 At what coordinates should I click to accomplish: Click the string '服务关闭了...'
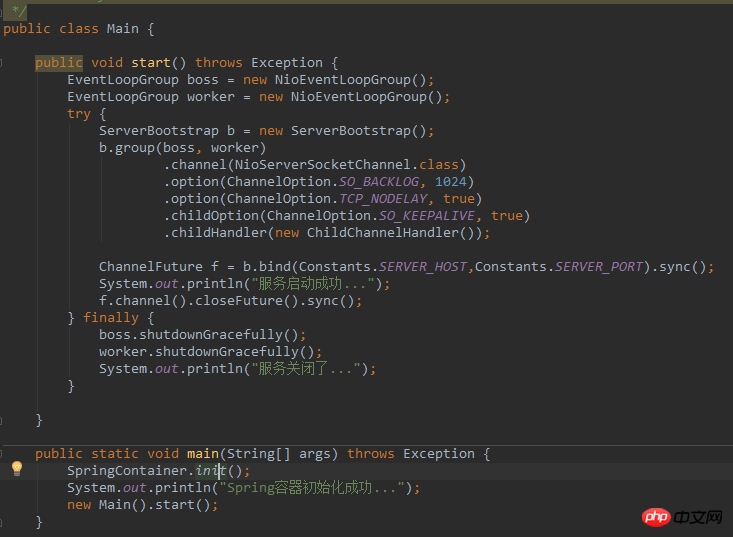tap(306, 369)
